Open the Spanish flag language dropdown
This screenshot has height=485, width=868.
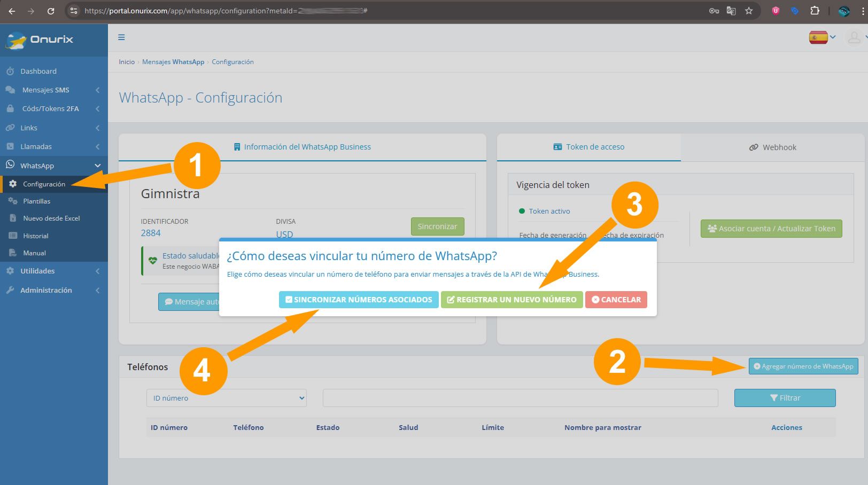[821, 37]
